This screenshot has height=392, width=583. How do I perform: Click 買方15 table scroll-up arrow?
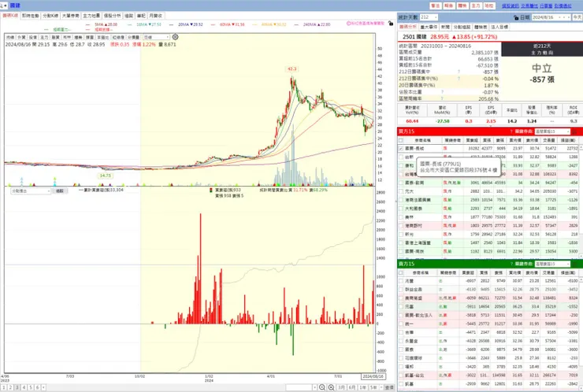581,147
